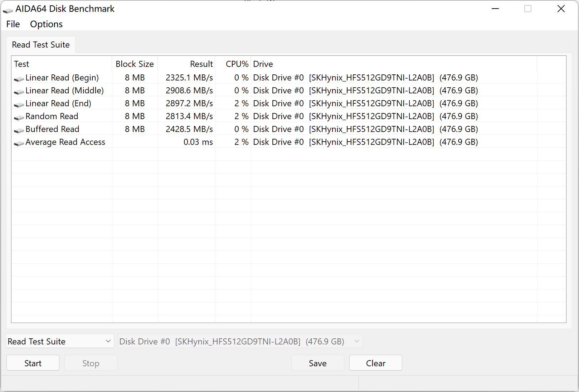Image resolution: width=579 pixels, height=392 pixels.
Task: Click the CPU% value in Linear Read (End) row
Action: point(242,103)
